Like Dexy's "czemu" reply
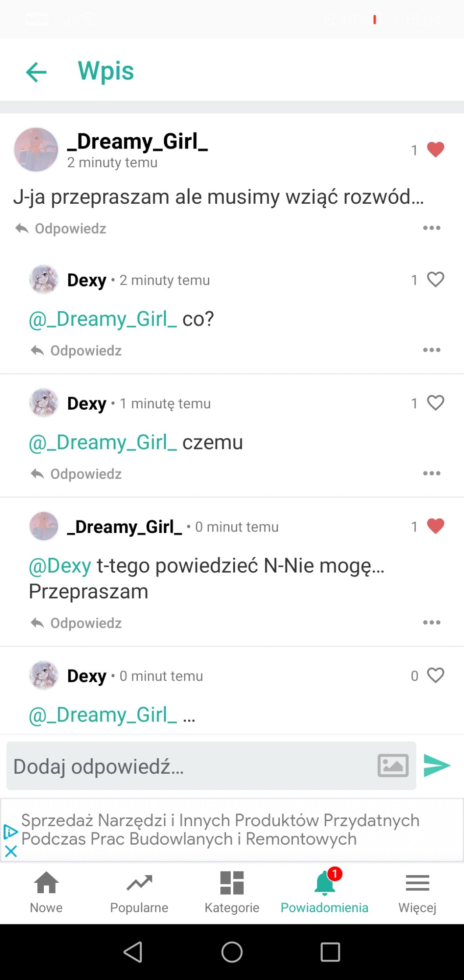 coord(435,403)
